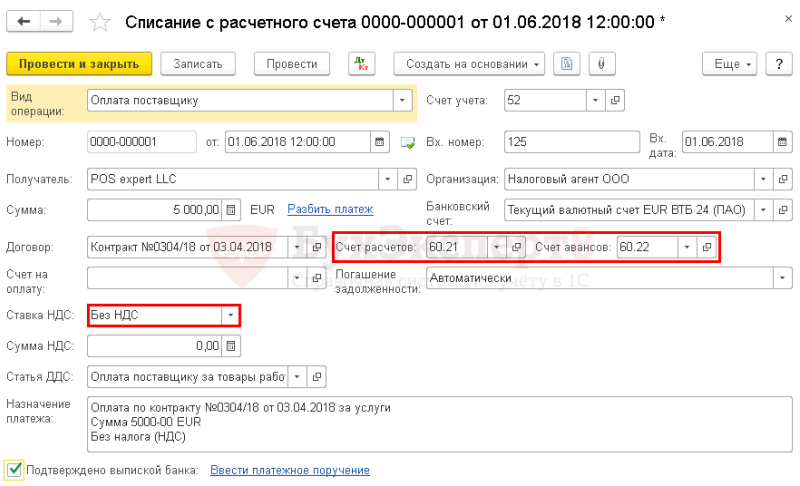Follow the Ввести платежное поручение link

coord(290,470)
